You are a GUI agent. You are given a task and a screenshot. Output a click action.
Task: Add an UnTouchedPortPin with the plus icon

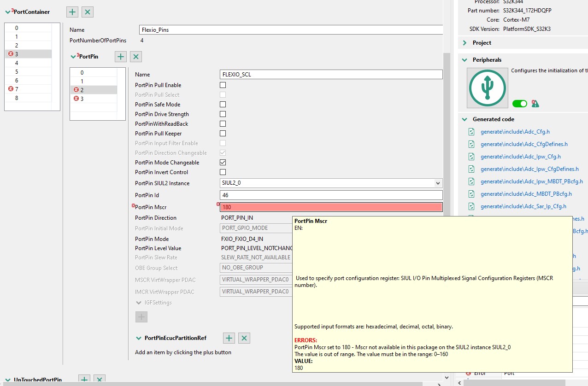84,380
